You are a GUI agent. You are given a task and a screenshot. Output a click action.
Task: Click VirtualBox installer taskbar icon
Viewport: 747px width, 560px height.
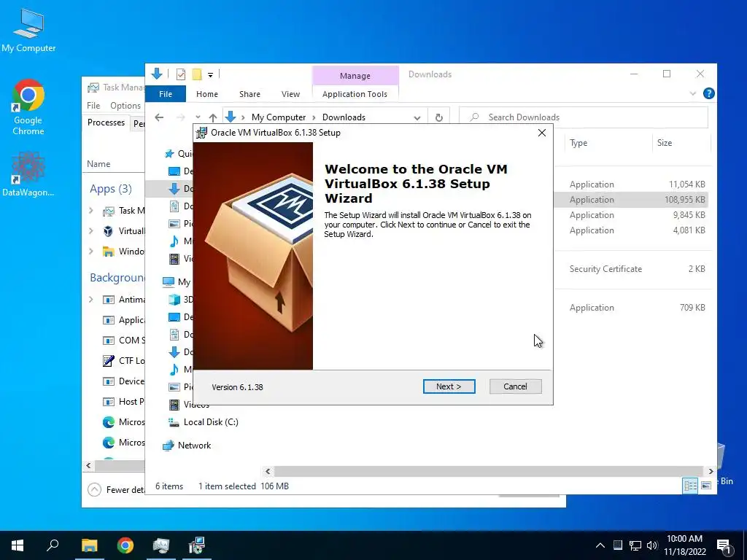[197, 545]
